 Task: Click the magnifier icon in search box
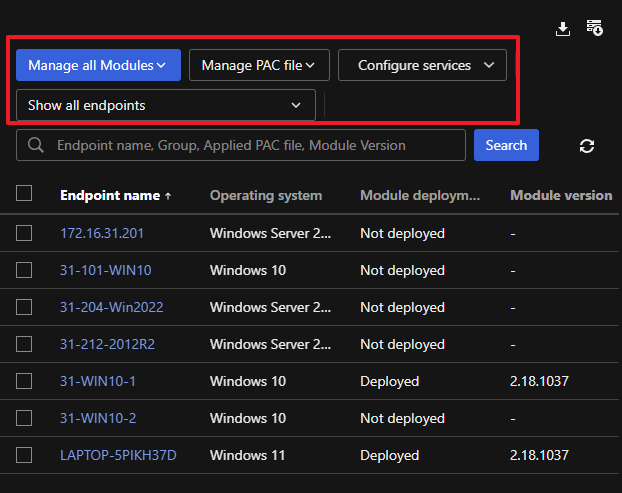tap(36, 145)
